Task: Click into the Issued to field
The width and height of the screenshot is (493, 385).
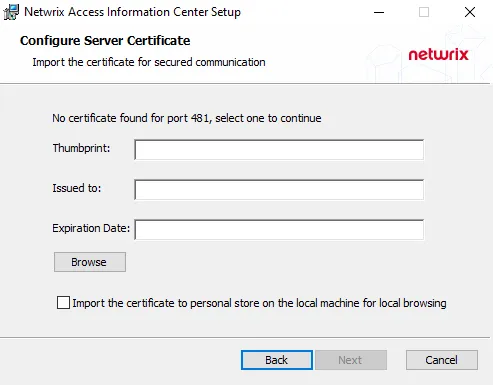Action: 279,190
